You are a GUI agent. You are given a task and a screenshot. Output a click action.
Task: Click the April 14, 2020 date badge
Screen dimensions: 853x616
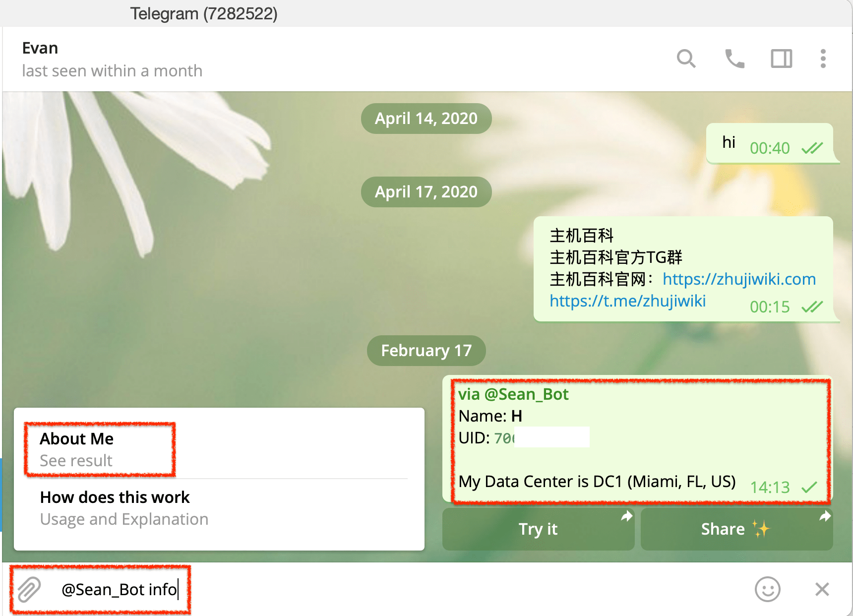426,118
